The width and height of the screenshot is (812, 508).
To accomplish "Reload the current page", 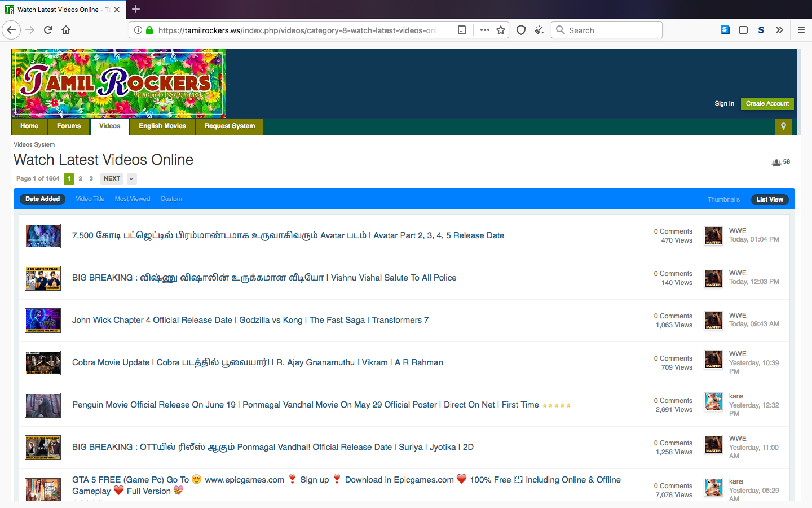I will (48, 30).
